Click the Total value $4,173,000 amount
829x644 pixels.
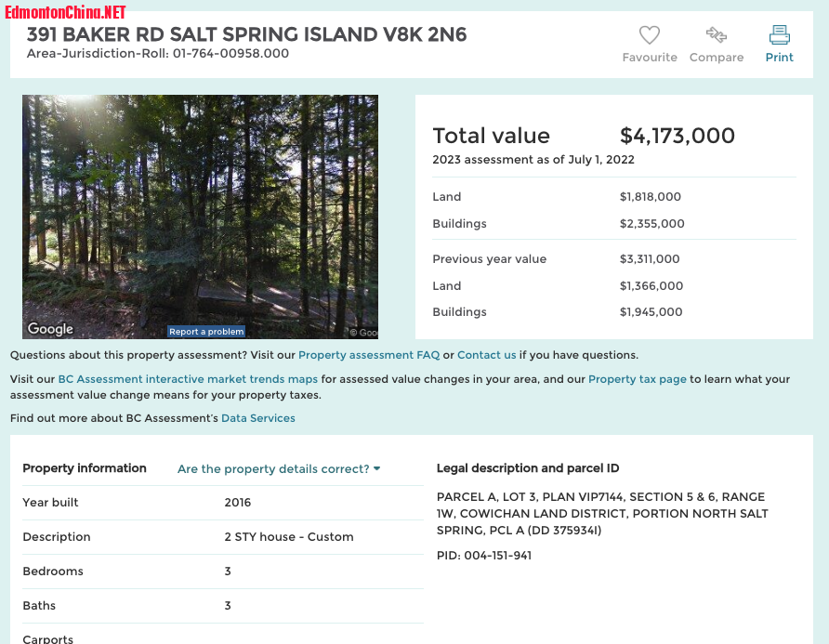point(677,136)
